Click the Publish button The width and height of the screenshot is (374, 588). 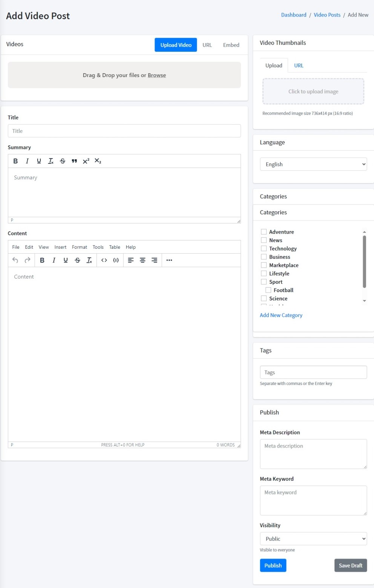pyautogui.click(x=273, y=565)
